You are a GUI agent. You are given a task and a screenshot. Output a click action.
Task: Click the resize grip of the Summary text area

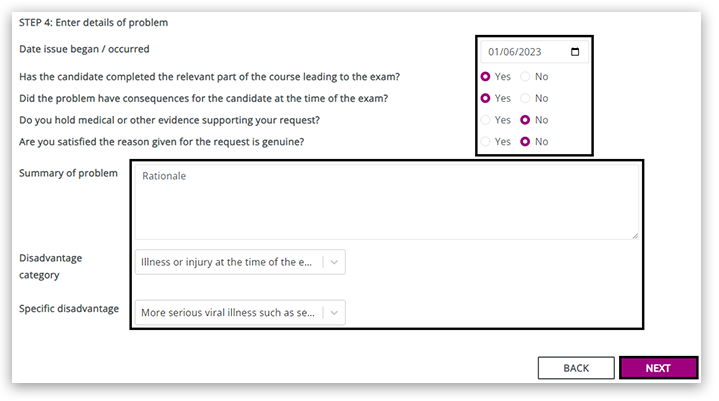pyautogui.click(x=635, y=235)
